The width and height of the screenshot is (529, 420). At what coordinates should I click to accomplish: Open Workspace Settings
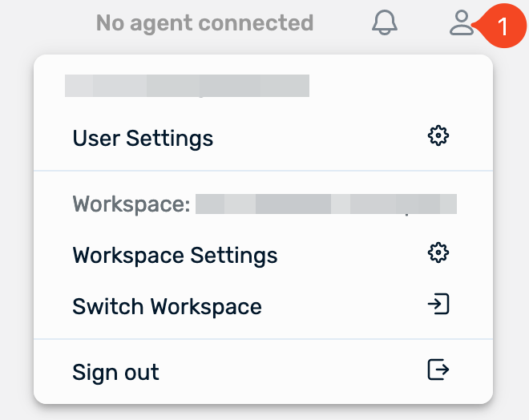coord(175,256)
